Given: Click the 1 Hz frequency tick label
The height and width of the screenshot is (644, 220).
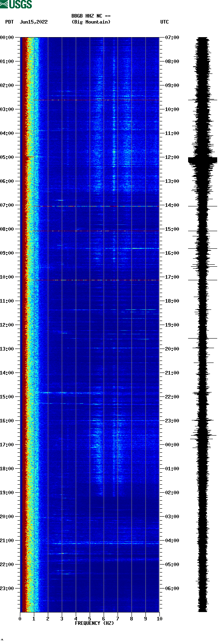Looking at the screenshot, I should coord(34,619).
